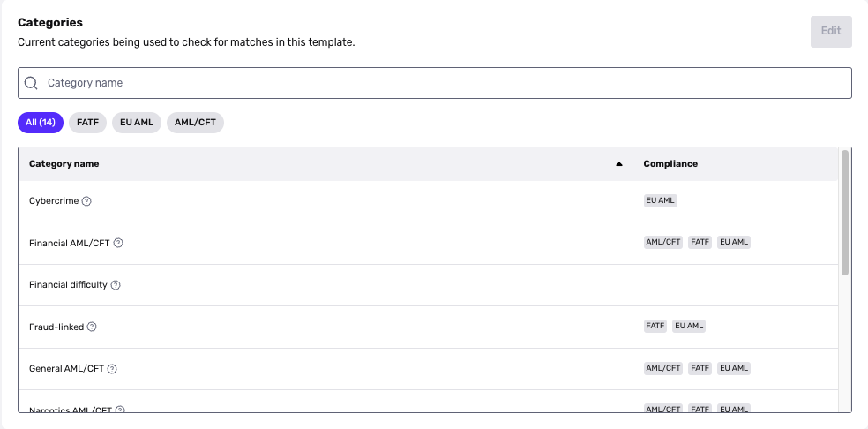868x429 pixels.
Task: Click the magnifier icon in the search box
Action: pyautogui.click(x=32, y=83)
